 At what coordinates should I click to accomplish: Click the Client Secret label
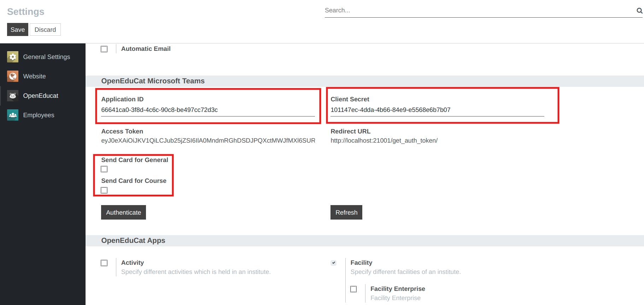[x=350, y=99]
